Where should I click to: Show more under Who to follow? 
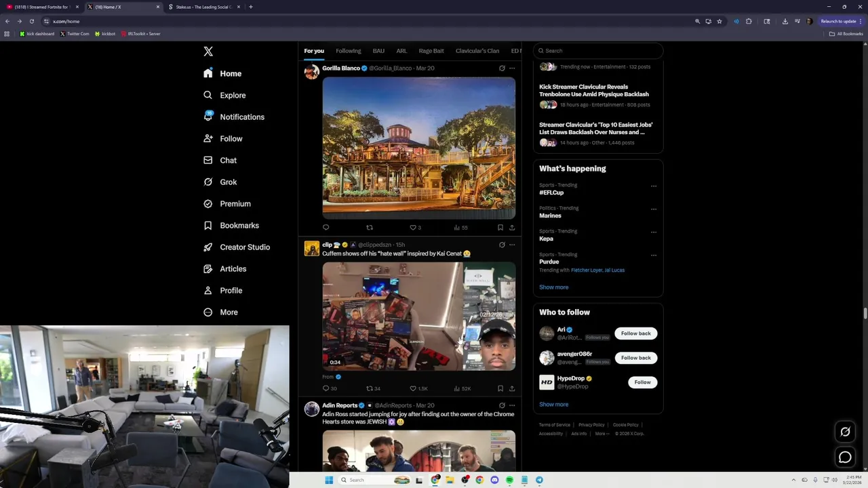pyautogui.click(x=554, y=405)
